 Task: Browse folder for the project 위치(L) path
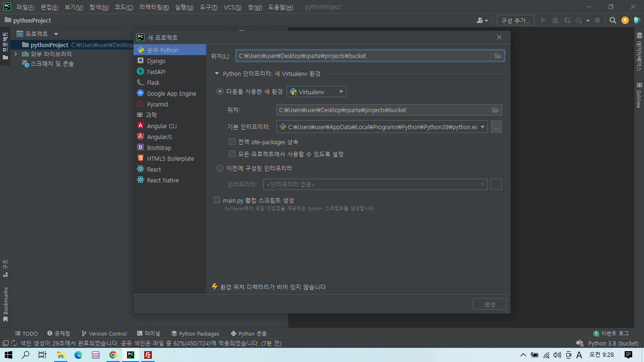coord(498,56)
